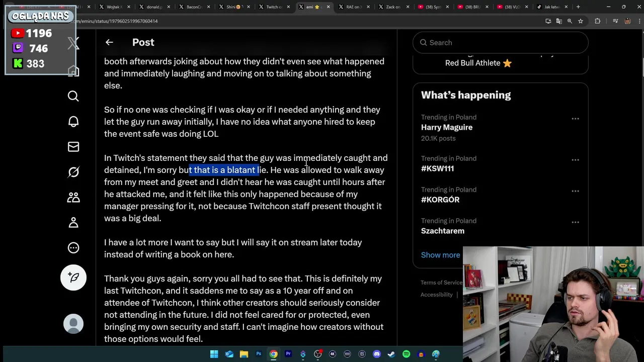Open Szachtarem trending topic

coord(443,231)
